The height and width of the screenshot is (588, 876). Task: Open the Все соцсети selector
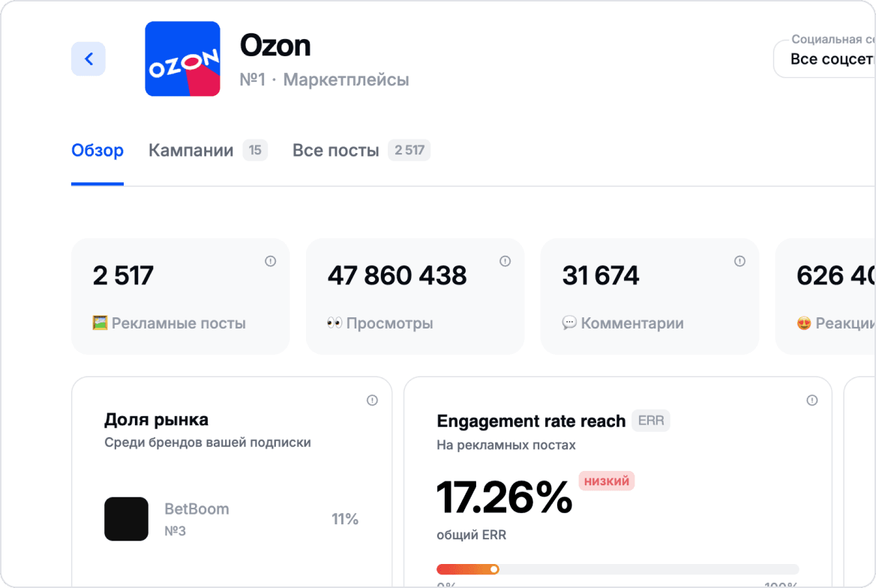[832, 58]
